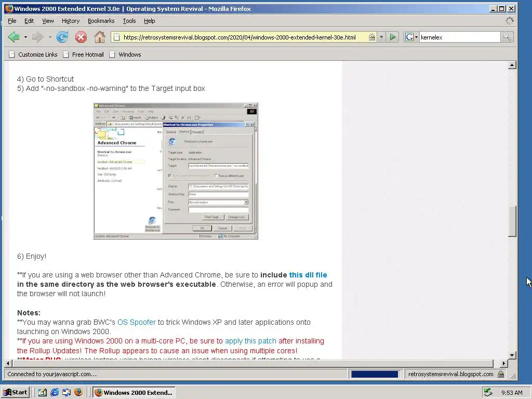Image resolution: width=532 pixels, height=399 pixels.
Task: Click the page loading progress bar
Action: pyautogui.click(x=375, y=374)
